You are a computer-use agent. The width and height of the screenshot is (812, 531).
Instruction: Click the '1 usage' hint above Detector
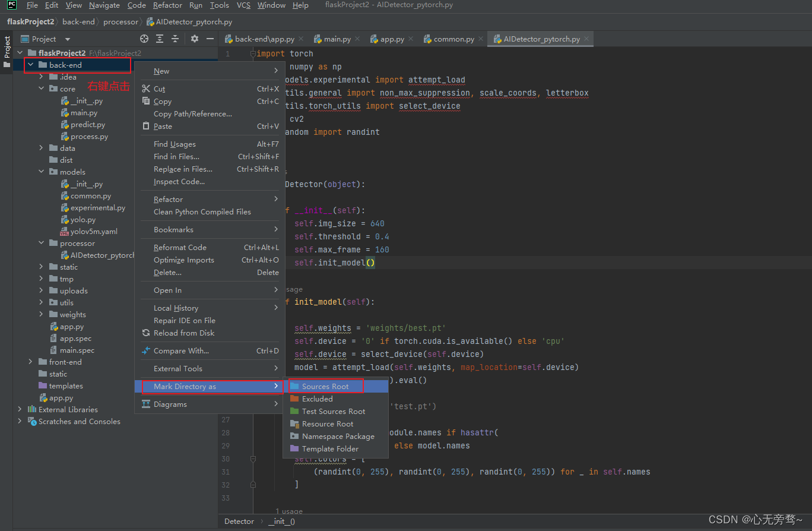point(288,511)
